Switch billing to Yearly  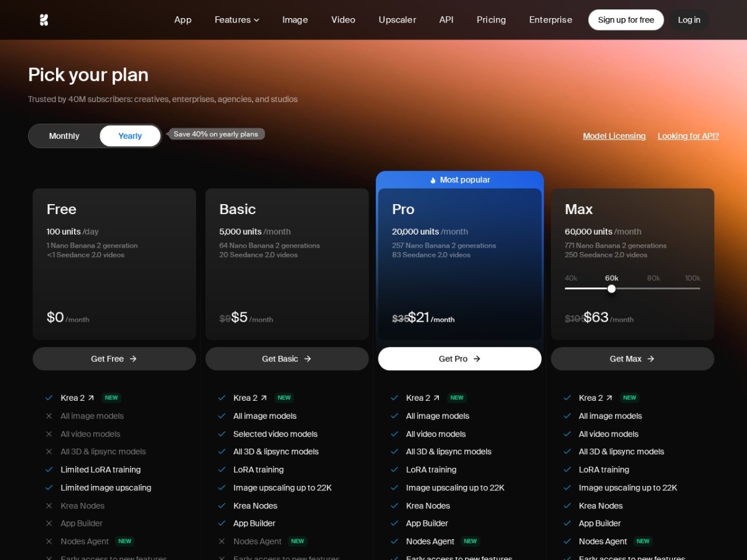[130, 136]
